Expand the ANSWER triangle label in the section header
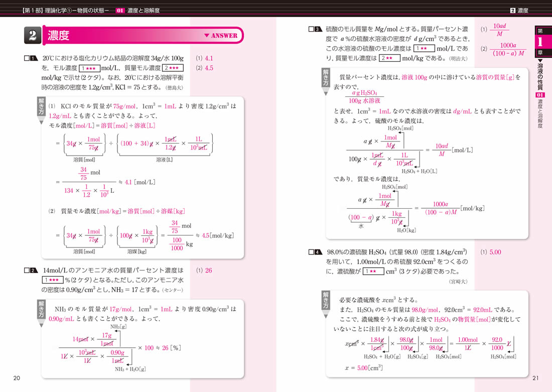This screenshot has width=552, height=392. click(220, 36)
